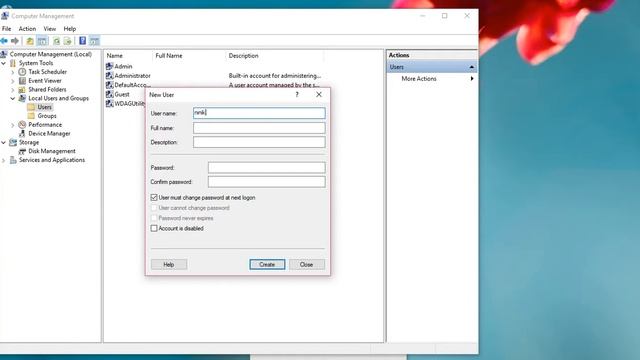Check the Account is disabled checkbox

tap(154, 229)
